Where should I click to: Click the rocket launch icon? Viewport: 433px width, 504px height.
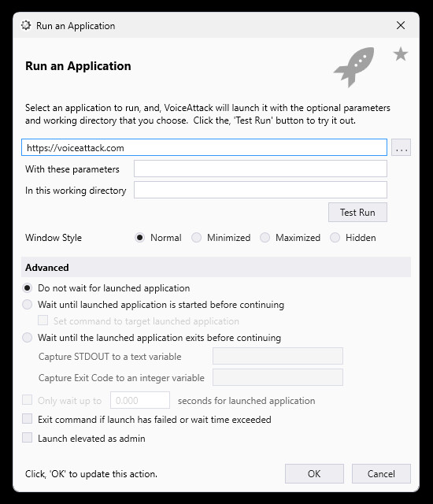click(354, 67)
